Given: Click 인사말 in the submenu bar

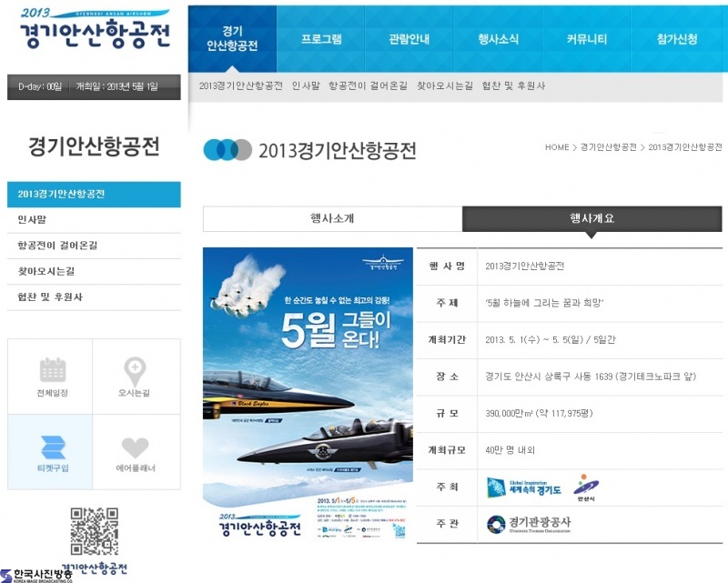Looking at the screenshot, I should 306,85.
